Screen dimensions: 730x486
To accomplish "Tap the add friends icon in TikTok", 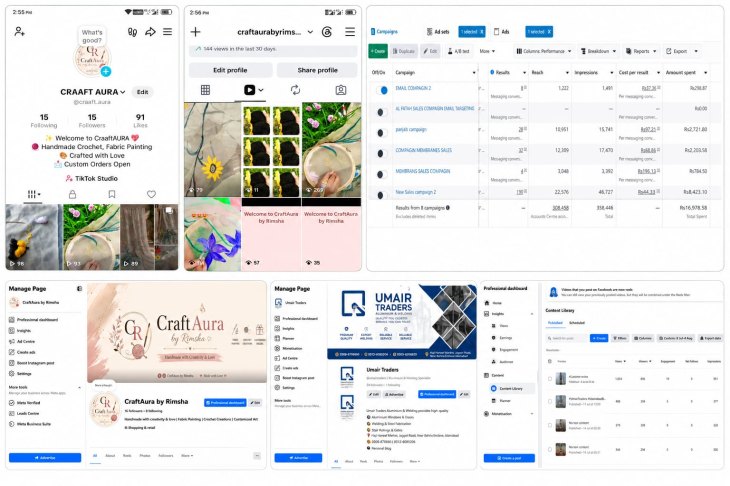I will (x=20, y=32).
